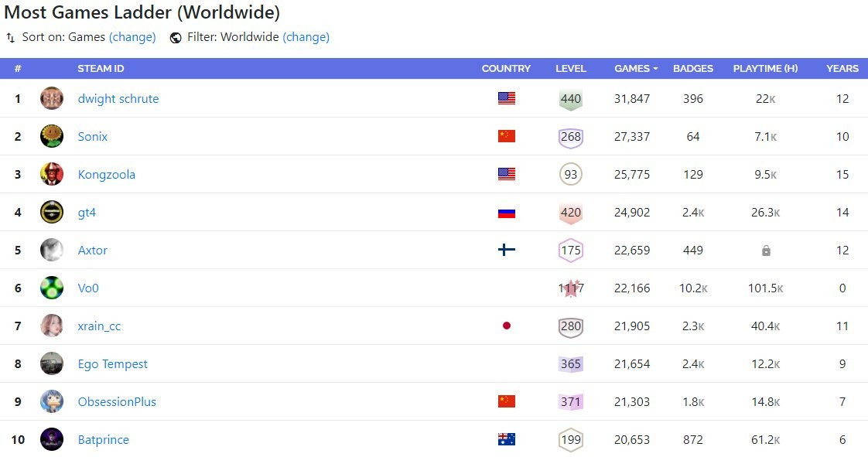Click the Finland flag in Axtor's row

tap(507, 250)
